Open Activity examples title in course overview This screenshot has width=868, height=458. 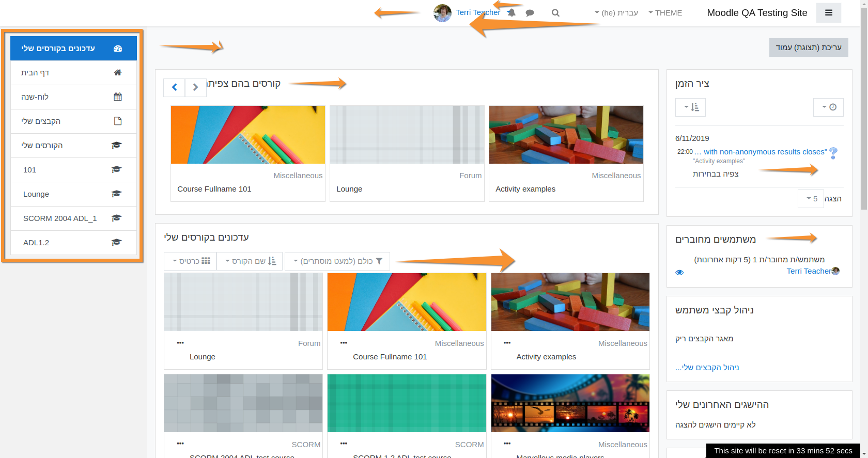546,357
